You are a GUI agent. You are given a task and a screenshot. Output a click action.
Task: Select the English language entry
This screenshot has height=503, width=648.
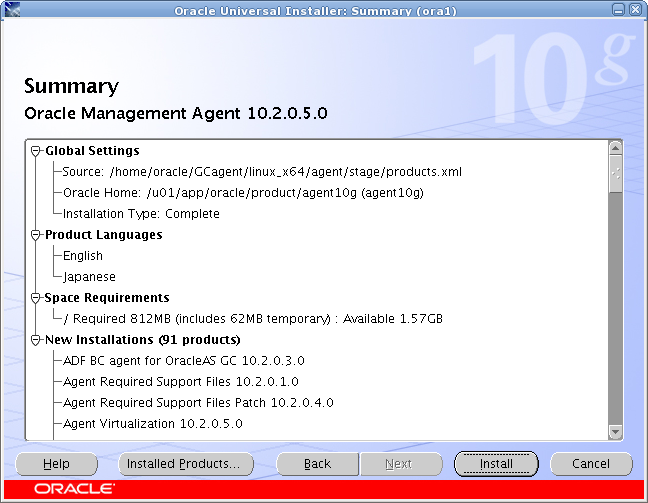tap(83, 256)
